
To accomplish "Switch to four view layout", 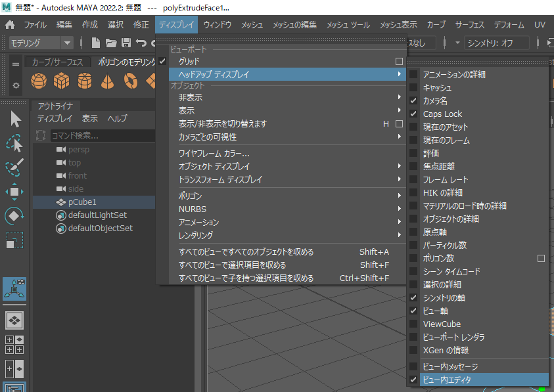I will [x=14, y=345].
